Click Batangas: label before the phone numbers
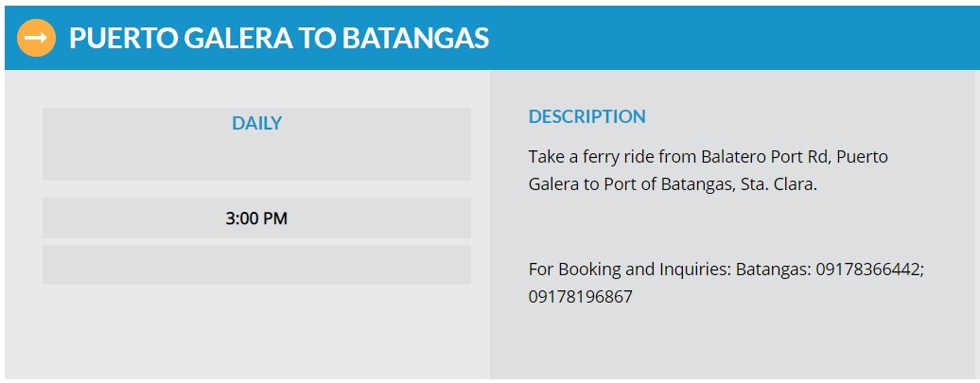980x383 pixels. click(x=774, y=270)
